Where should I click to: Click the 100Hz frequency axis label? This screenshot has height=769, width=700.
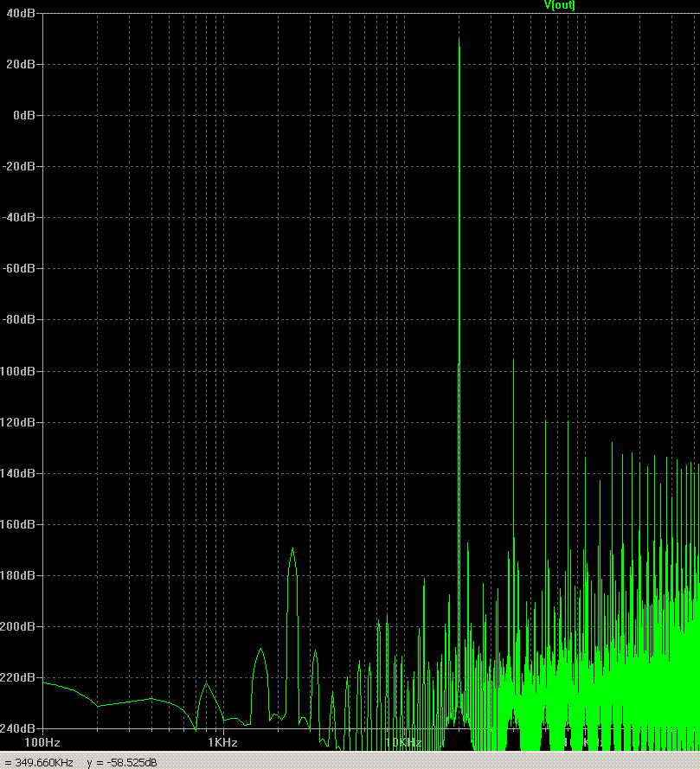coord(42,742)
